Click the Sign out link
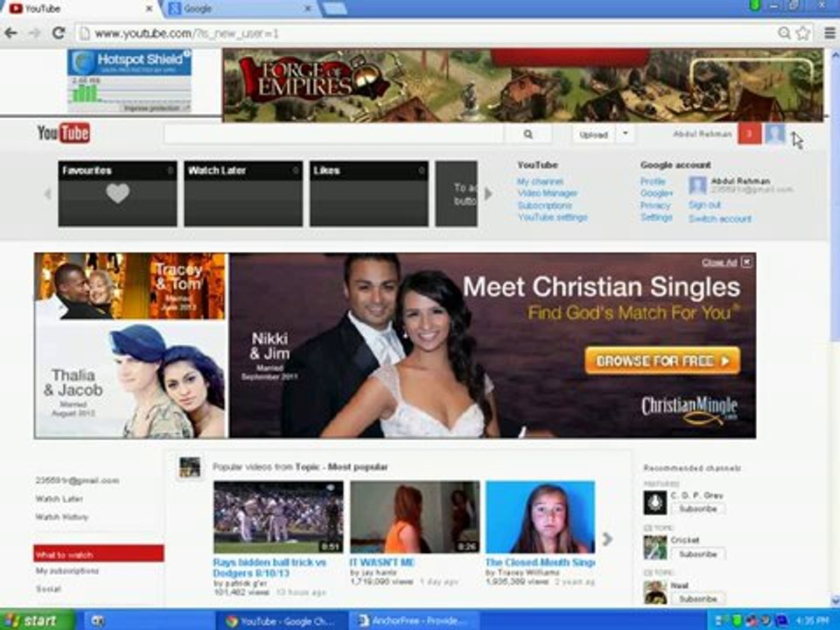This screenshot has width=840, height=630. tap(704, 205)
